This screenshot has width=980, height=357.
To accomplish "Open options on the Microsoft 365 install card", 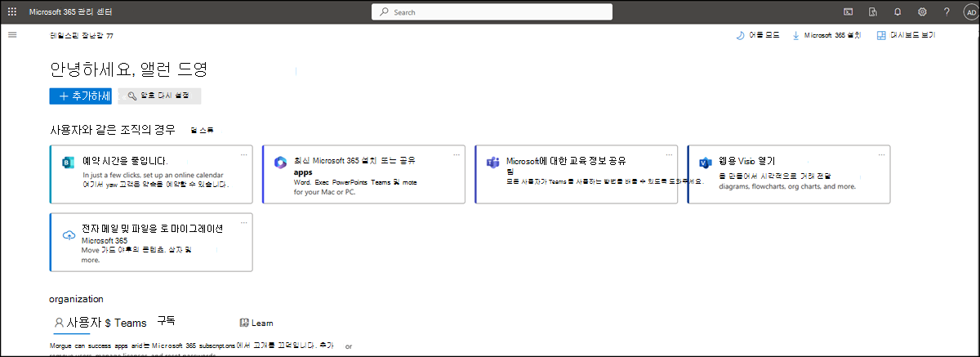I will click(456, 154).
